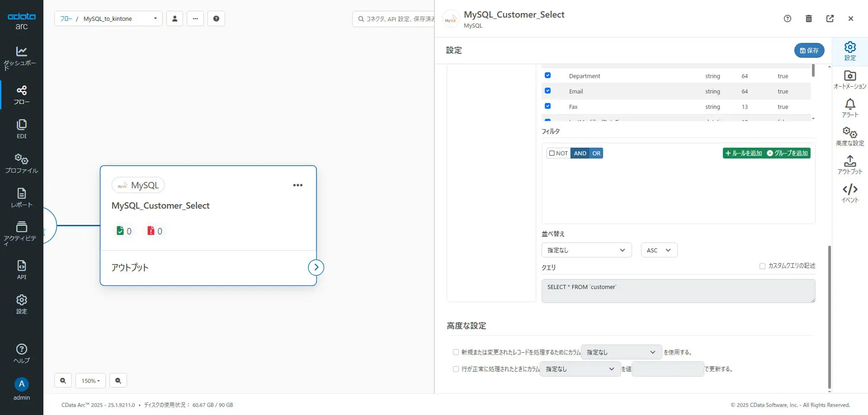Select the OR filter condition

(596, 153)
